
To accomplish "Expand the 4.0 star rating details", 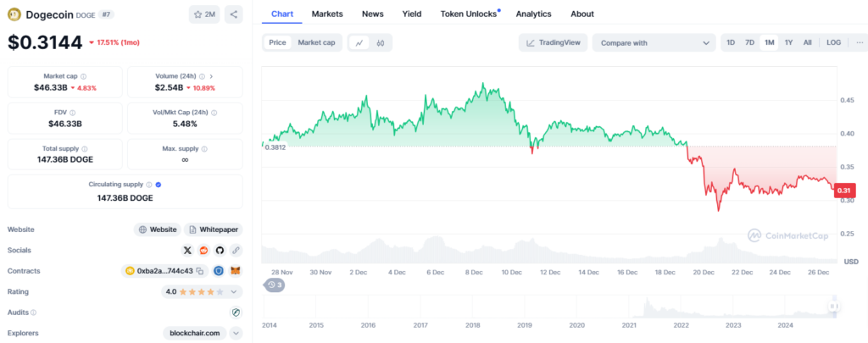I will pos(234,291).
